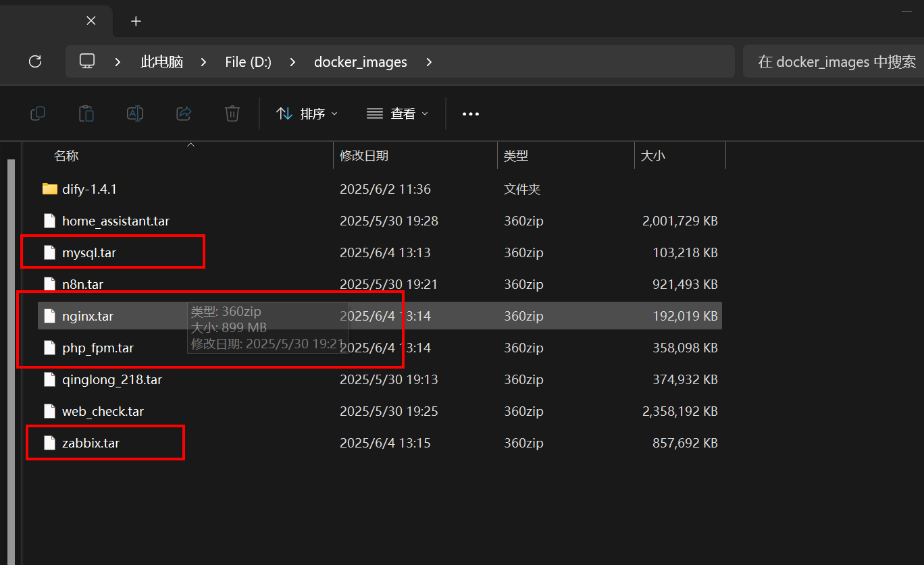Click the 此电脑 breadcrumb item
Screen dimensions: 924x565
161,61
